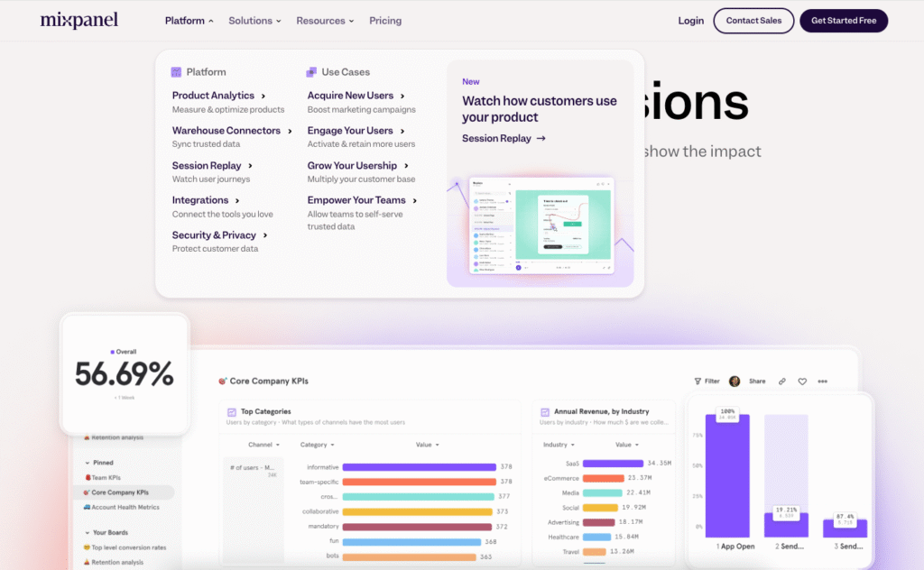
Task: Click the Core Company KPIs title icon
Action: (x=222, y=381)
